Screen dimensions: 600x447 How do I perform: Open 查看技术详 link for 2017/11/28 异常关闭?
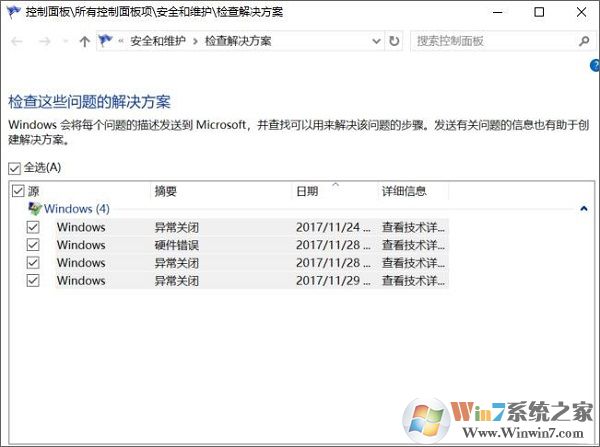click(413, 263)
